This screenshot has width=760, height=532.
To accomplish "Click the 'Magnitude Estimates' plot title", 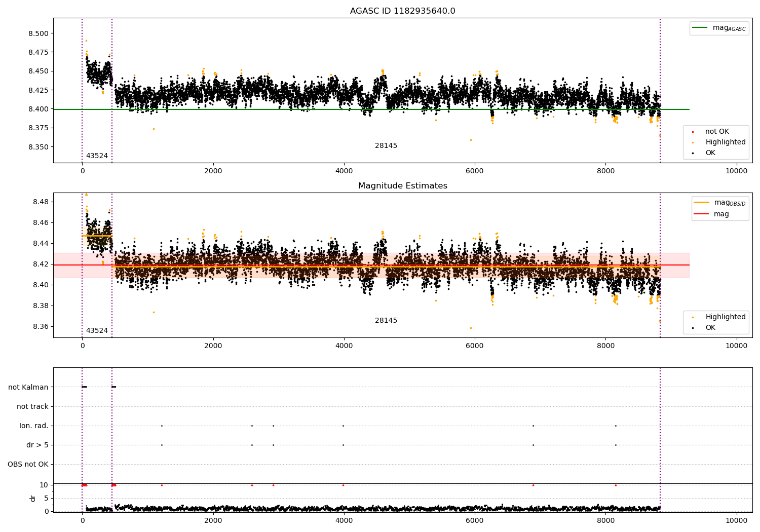I will point(402,185).
